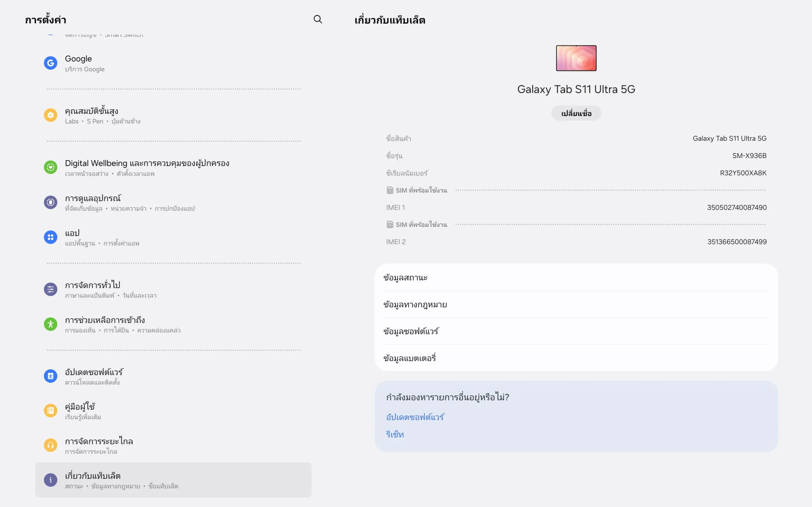The width and height of the screenshot is (812, 507).
Task: Open การจัดการทั่วไป general management row
Action: [x=173, y=289]
